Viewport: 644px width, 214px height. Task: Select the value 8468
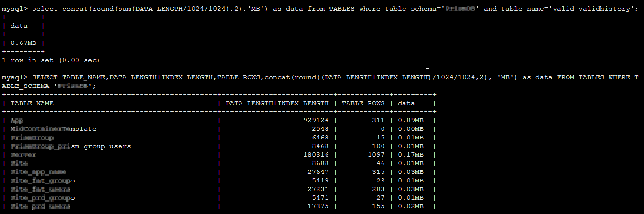320,146
